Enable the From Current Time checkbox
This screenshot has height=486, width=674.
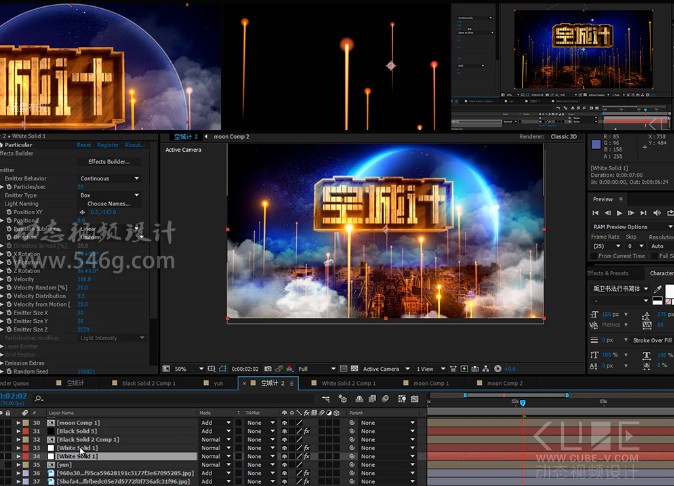point(594,256)
